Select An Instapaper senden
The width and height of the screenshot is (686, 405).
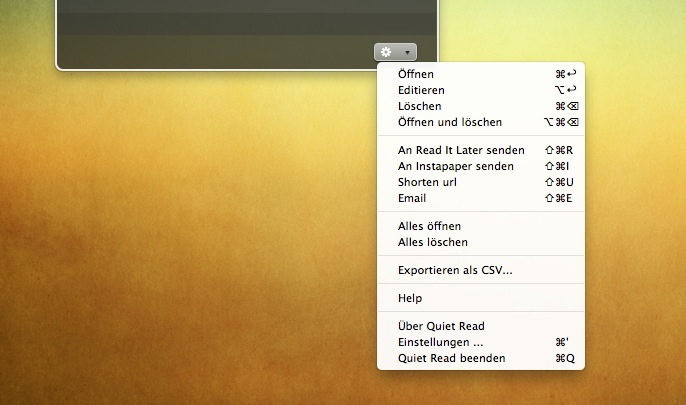pyautogui.click(x=481, y=166)
